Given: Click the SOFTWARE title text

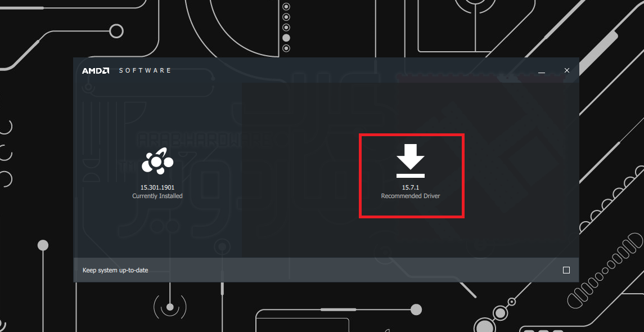Looking at the screenshot, I should (x=145, y=71).
